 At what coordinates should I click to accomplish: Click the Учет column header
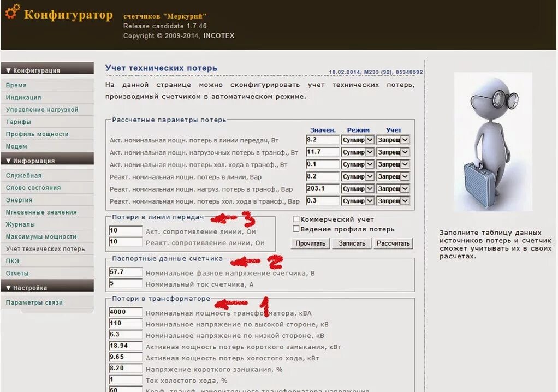pyautogui.click(x=394, y=130)
